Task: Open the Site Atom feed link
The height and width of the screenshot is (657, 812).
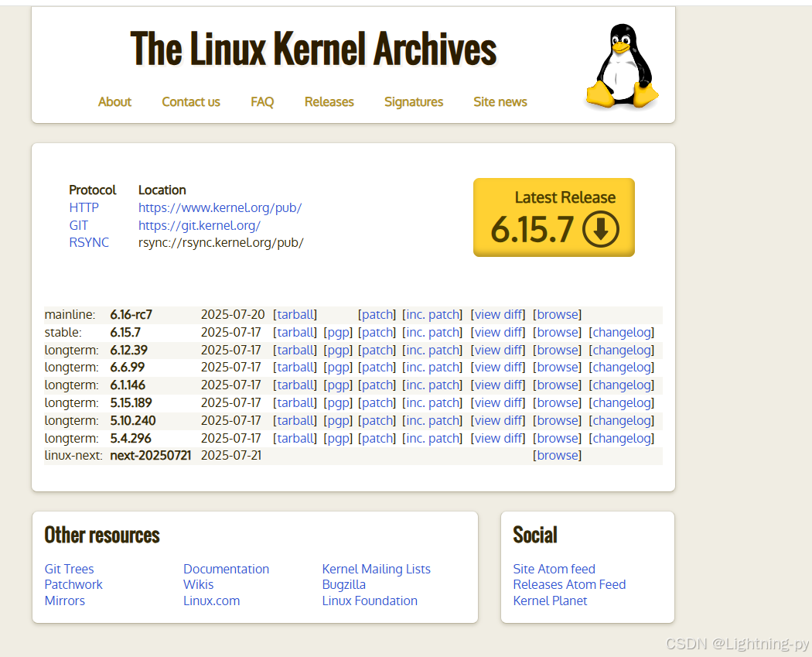Action: [554, 569]
